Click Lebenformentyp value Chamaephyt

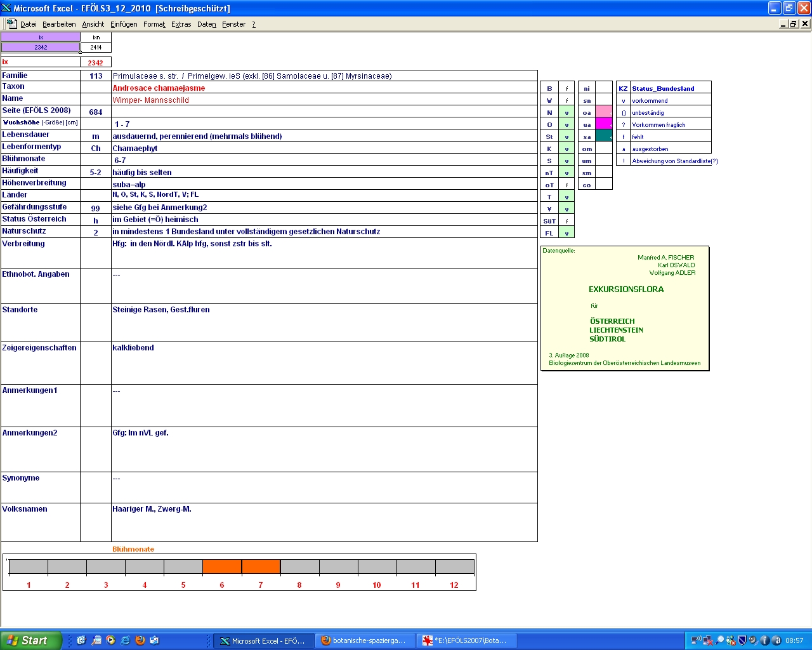(x=134, y=149)
